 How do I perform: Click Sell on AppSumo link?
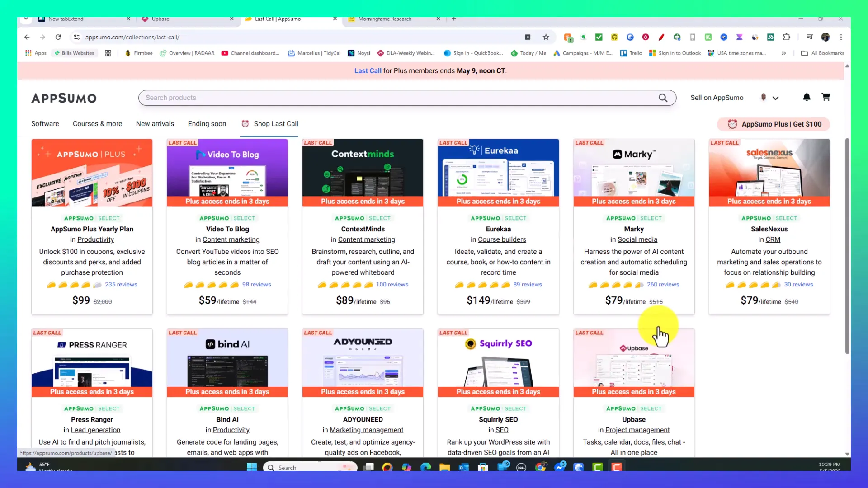pyautogui.click(x=717, y=98)
